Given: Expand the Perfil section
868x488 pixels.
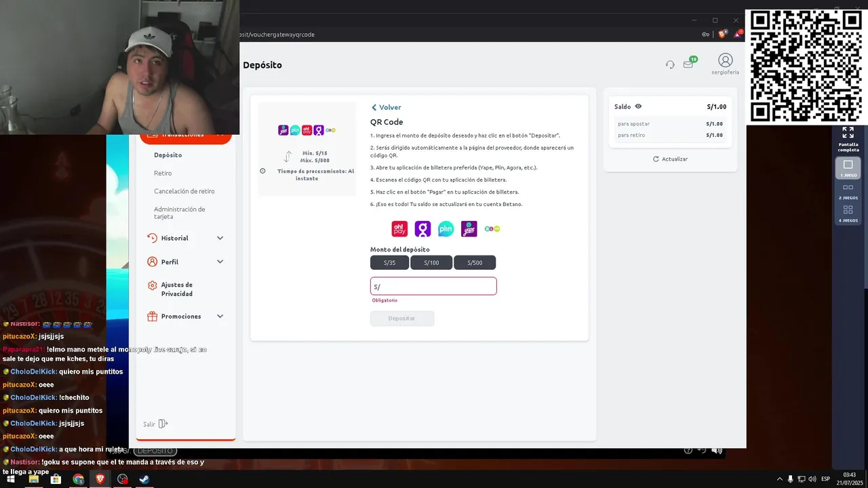Looking at the screenshot, I should coord(185,262).
